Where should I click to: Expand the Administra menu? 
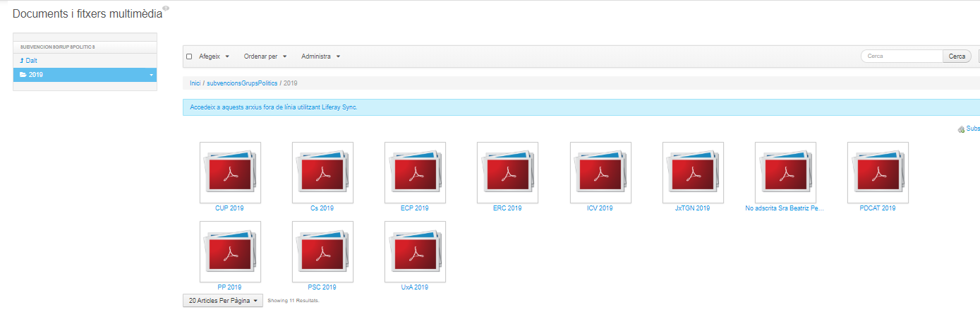[321, 56]
